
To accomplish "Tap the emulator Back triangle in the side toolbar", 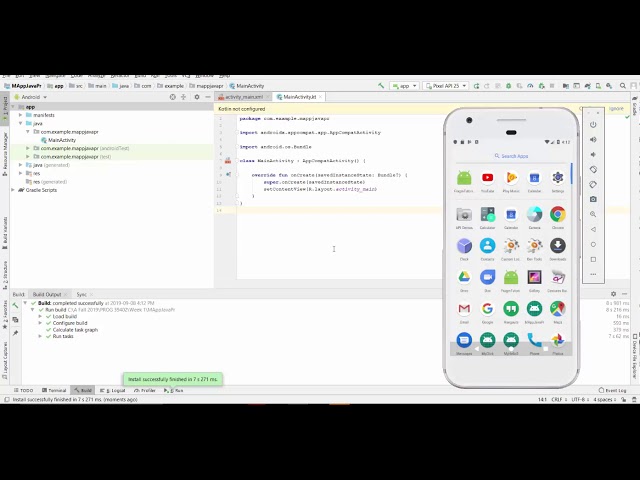I will [x=593, y=229].
